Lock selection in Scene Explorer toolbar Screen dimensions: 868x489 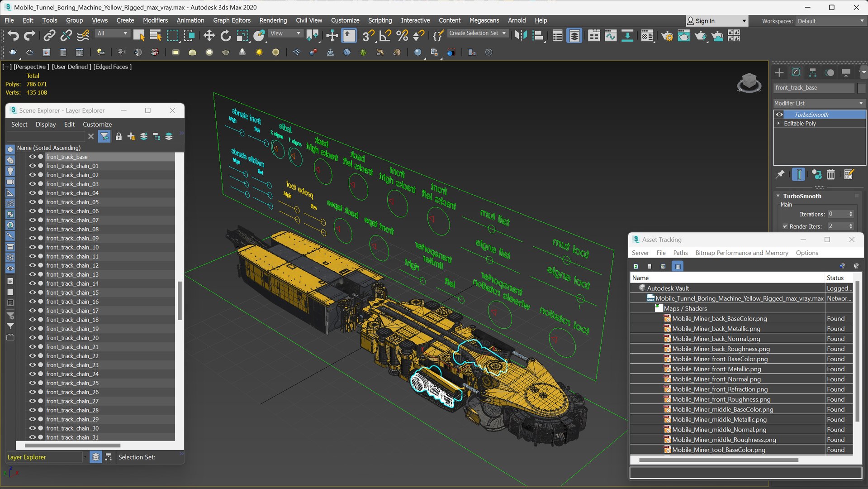[119, 136]
